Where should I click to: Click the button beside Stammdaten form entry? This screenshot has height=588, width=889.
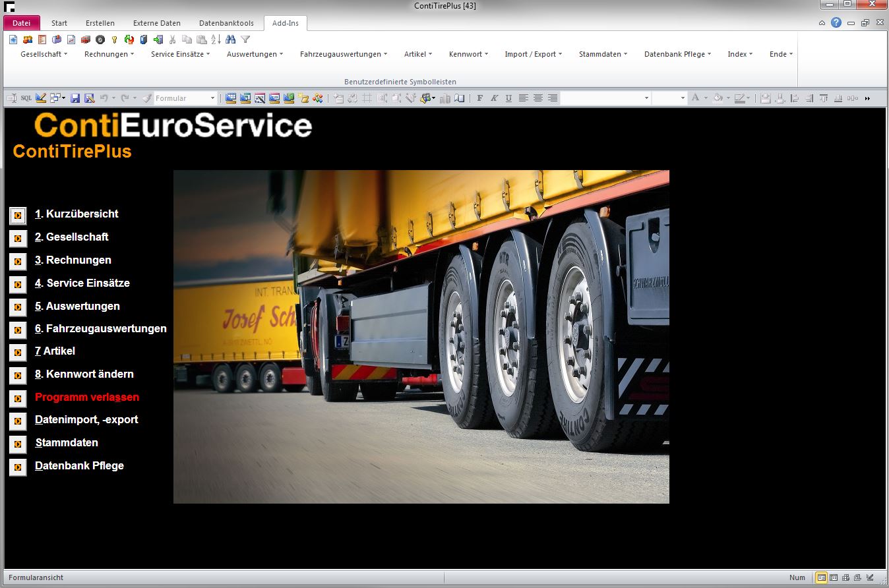(18, 444)
